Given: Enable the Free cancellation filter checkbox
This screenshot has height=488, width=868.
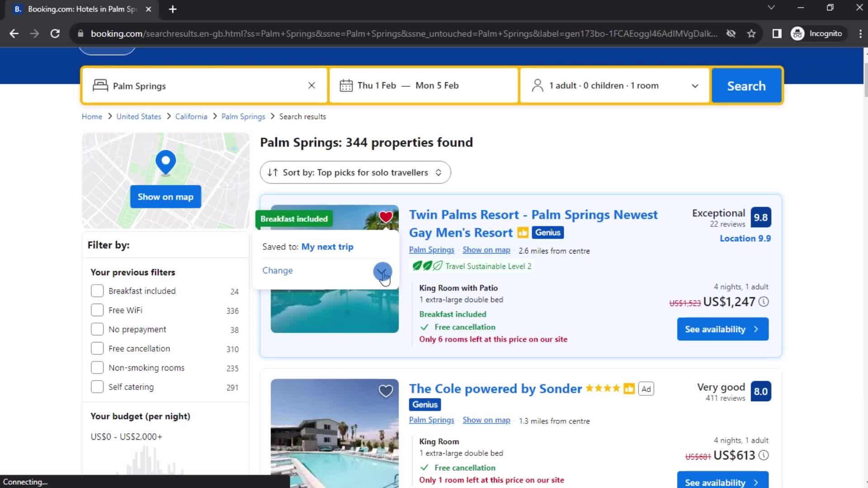Looking at the screenshot, I should [x=97, y=348].
